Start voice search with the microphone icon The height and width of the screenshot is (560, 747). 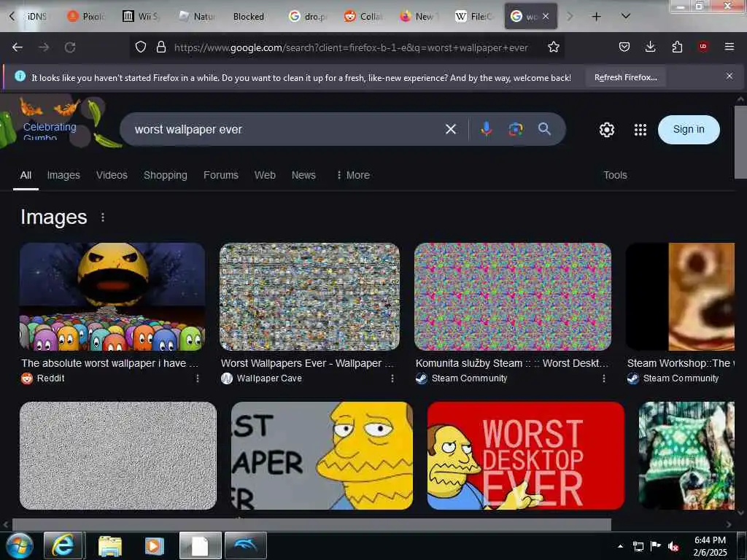click(x=486, y=129)
